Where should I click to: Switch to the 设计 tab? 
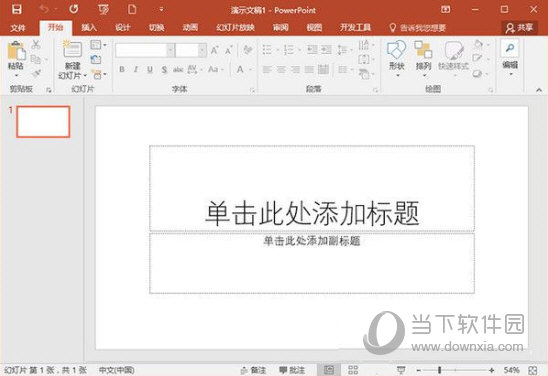(x=123, y=28)
